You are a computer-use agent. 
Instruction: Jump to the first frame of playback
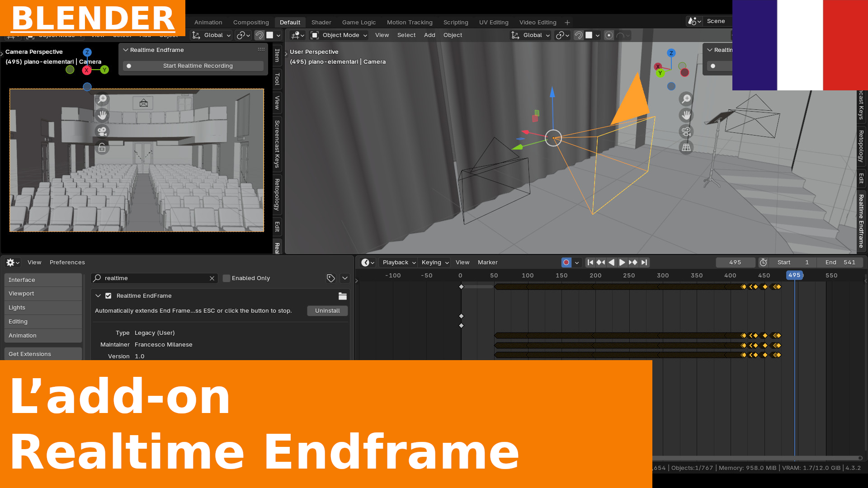tap(590, 263)
